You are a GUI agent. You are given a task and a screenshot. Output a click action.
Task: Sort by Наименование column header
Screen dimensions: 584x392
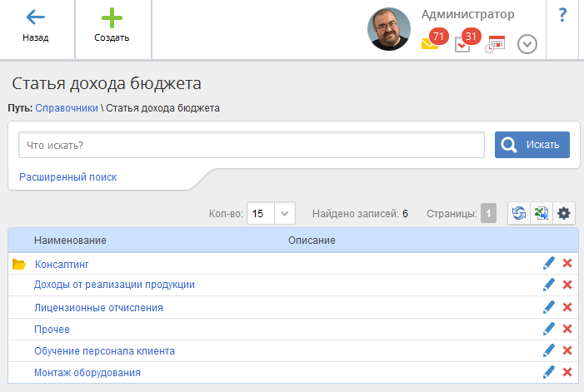[x=70, y=241]
